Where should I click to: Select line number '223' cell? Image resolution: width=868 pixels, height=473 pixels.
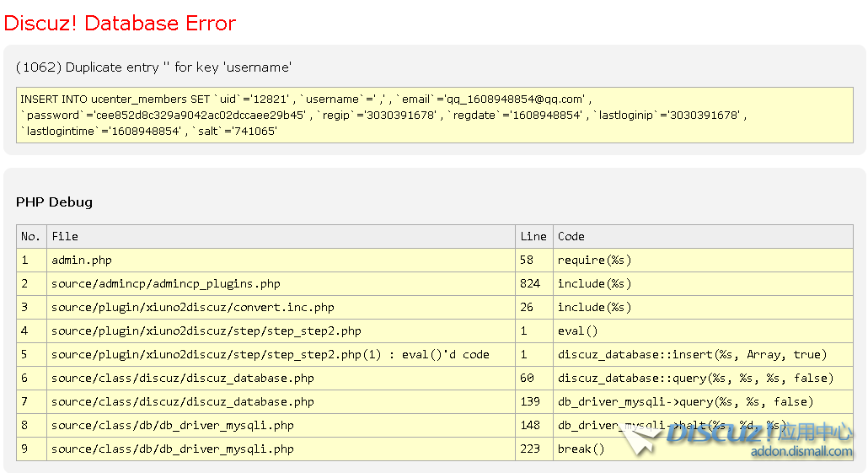(x=534, y=449)
